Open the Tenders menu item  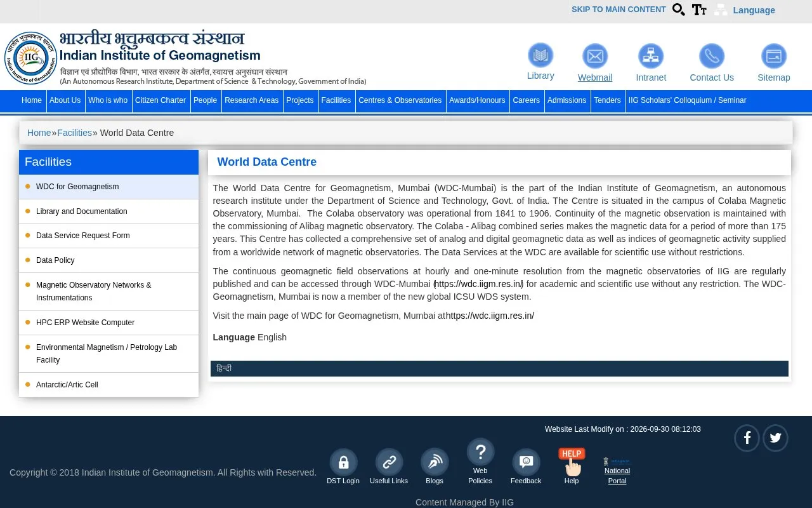click(607, 100)
